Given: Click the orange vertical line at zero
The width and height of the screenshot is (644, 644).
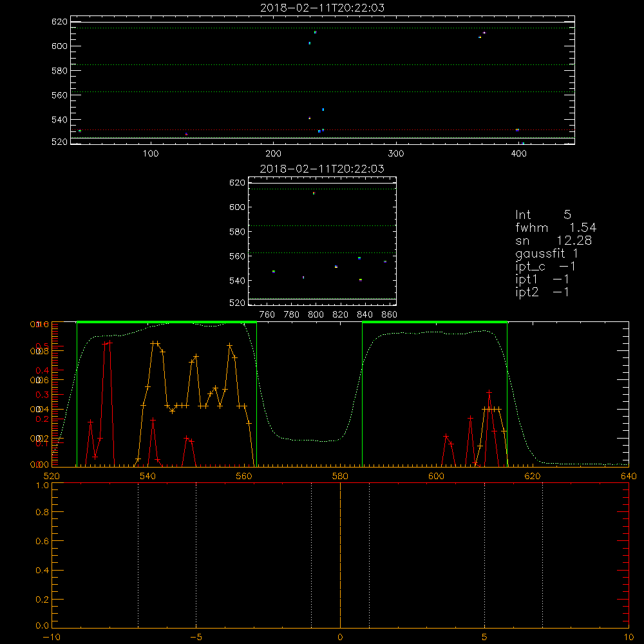Looking at the screenshot, I should coord(340,555).
